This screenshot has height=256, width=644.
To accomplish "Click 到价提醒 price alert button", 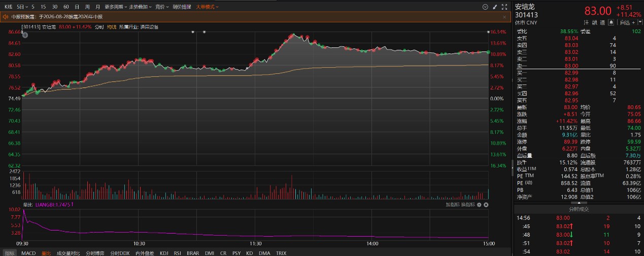I will pyautogui.click(x=182, y=7).
